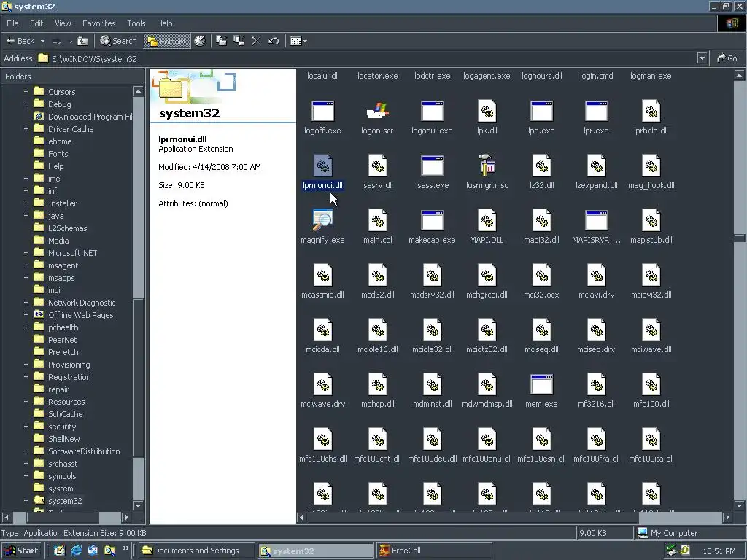Viewport: 747px width, 560px height.
Task: Select the logoff.exe file icon
Action: click(x=322, y=112)
